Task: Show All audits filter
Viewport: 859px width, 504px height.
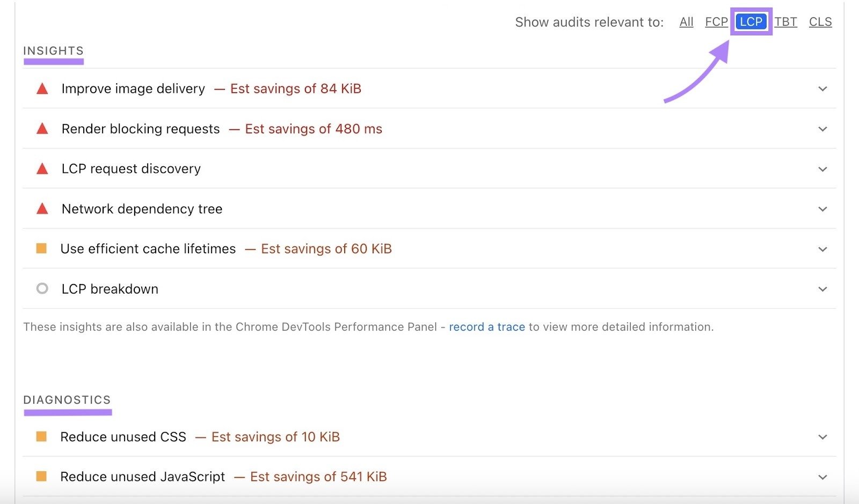Action: 686,22
